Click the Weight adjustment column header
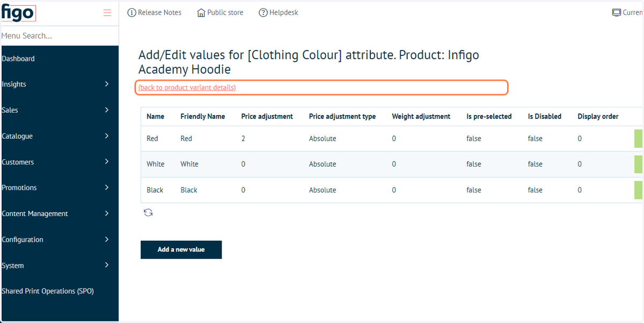This screenshot has height=323, width=644. coord(421,116)
